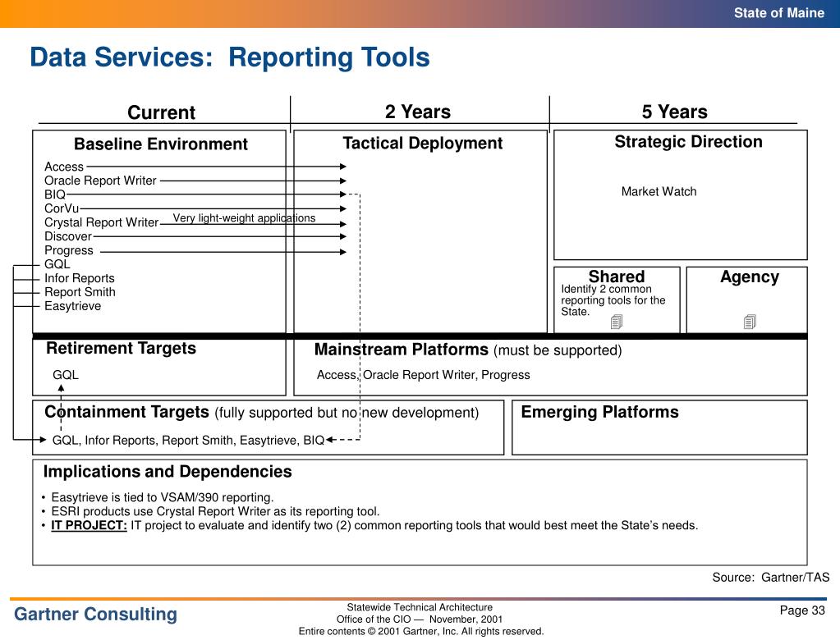Click 'Infor Reports' in Baseline list
Viewport: 840px width, 640px height.
80,278
